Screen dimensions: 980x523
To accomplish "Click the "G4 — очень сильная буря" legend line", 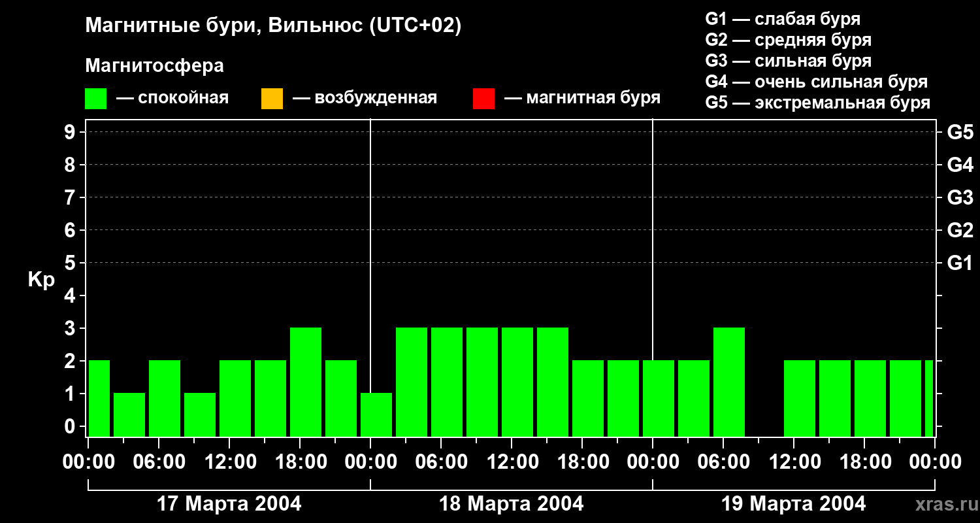I will tap(817, 82).
